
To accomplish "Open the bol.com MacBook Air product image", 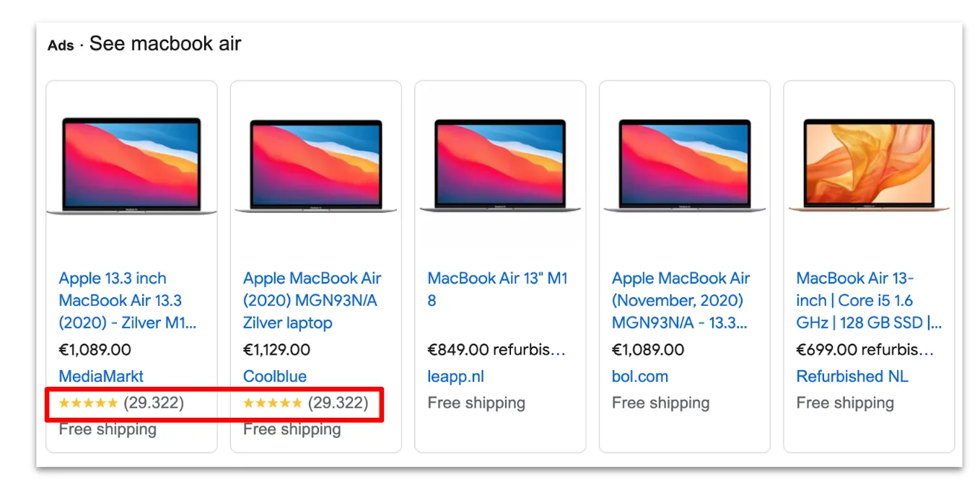I will 685,165.
